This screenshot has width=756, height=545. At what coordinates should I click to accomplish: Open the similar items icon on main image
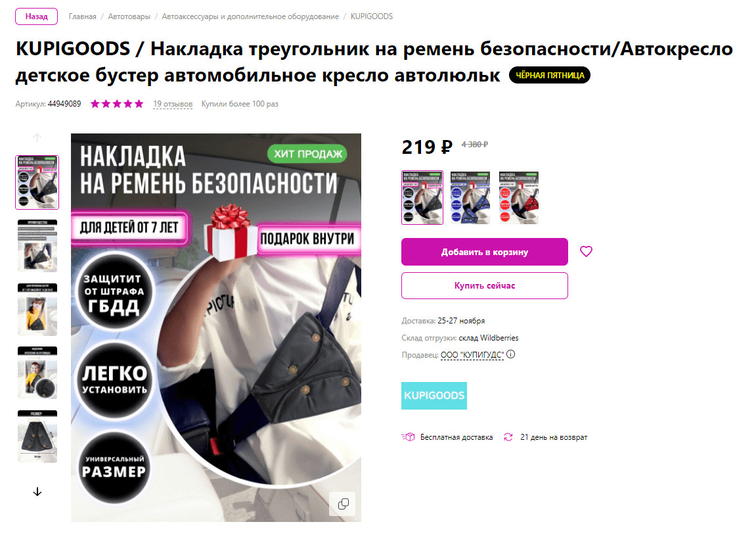pyautogui.click(x=343, y=504)
